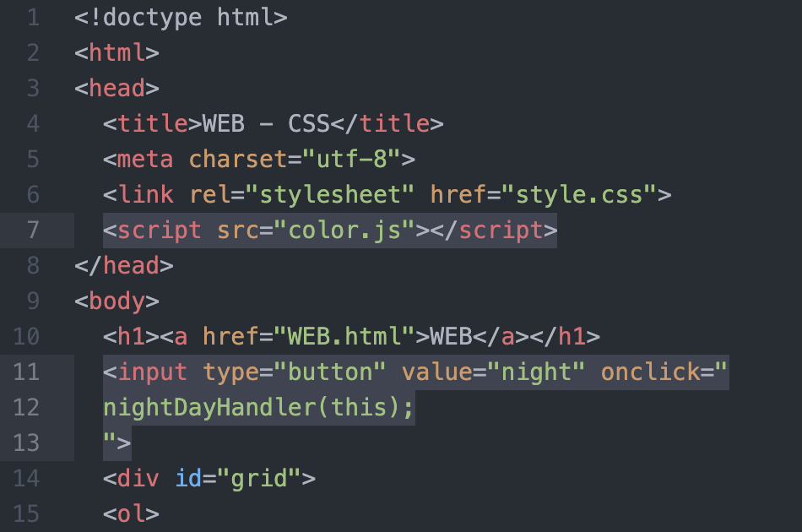Click the "stylesheet" attribute value

point(330,195)
